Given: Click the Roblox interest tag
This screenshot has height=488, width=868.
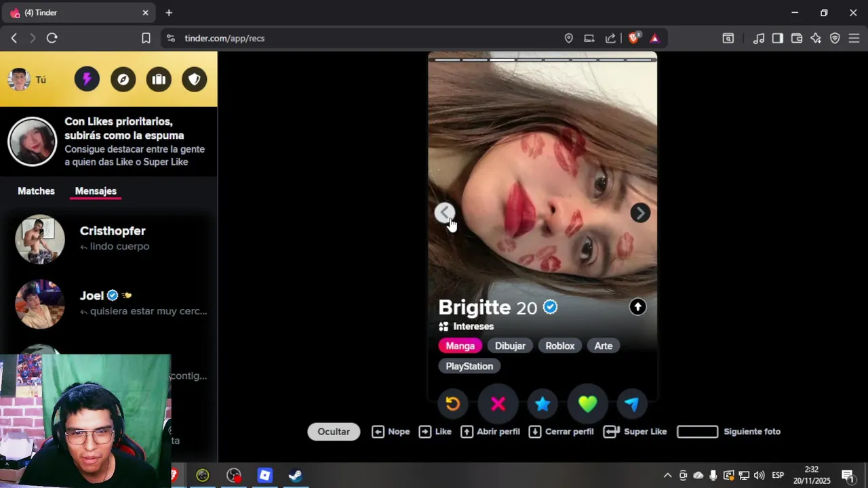Looking at the screenshot, I should pyautogui.click(x=560, y=346).
